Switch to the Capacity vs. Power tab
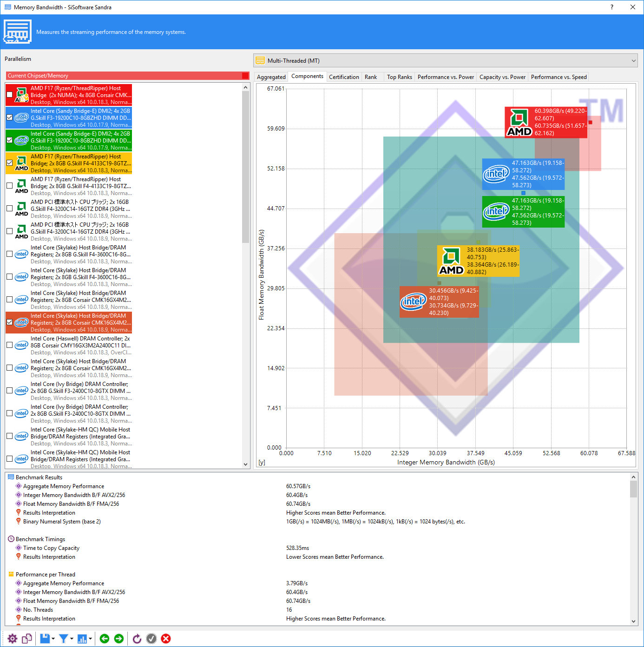This screenshot has width=644, height=647. [x=503, y=77]
